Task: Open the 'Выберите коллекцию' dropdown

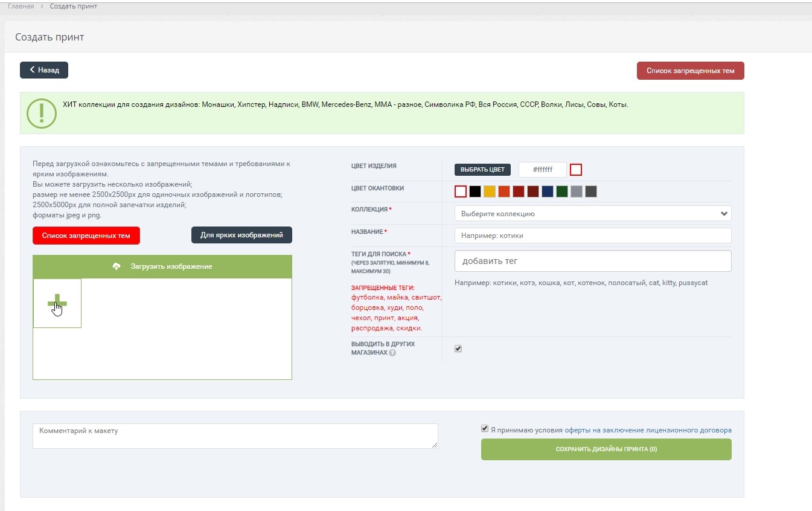Action: click(x=592, y=213)
